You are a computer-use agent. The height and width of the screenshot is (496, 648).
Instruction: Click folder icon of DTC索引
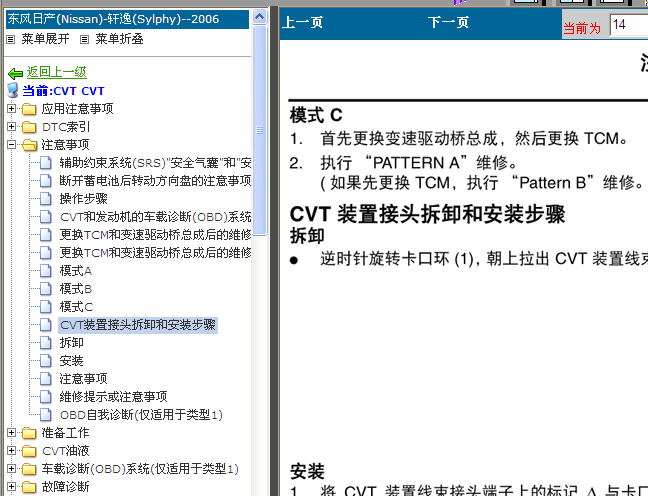29,127
